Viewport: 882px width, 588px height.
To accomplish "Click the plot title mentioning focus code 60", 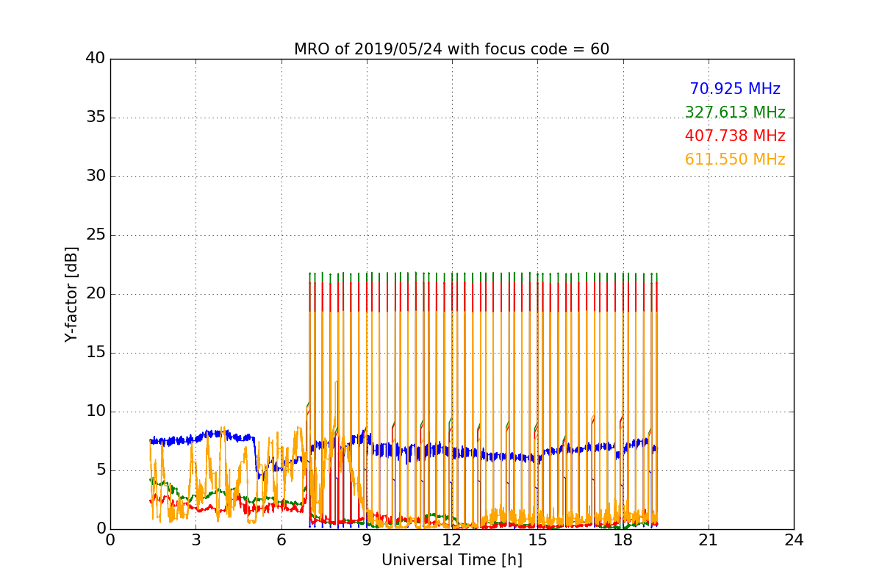I will point(451,49).
